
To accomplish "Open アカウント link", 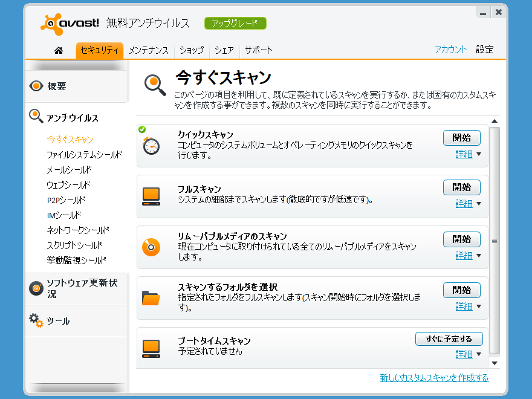I will click(x=451, y=50).
